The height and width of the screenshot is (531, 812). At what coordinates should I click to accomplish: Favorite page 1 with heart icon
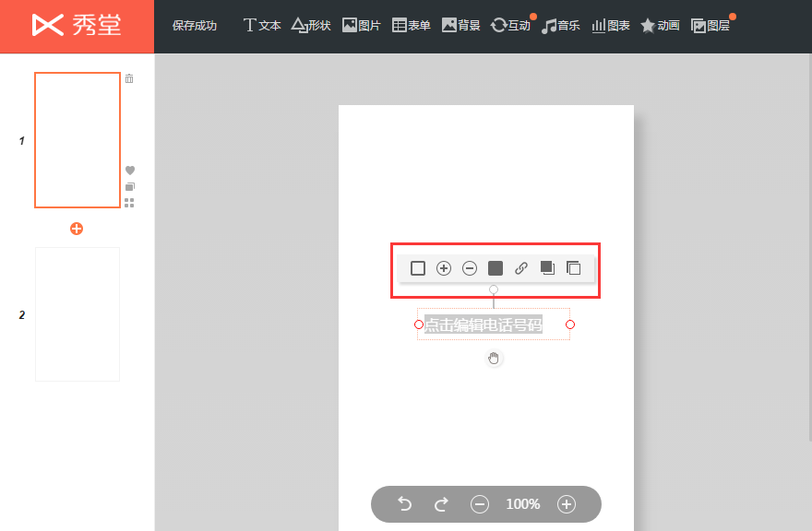pyautogui.click(x=130, y=171)
